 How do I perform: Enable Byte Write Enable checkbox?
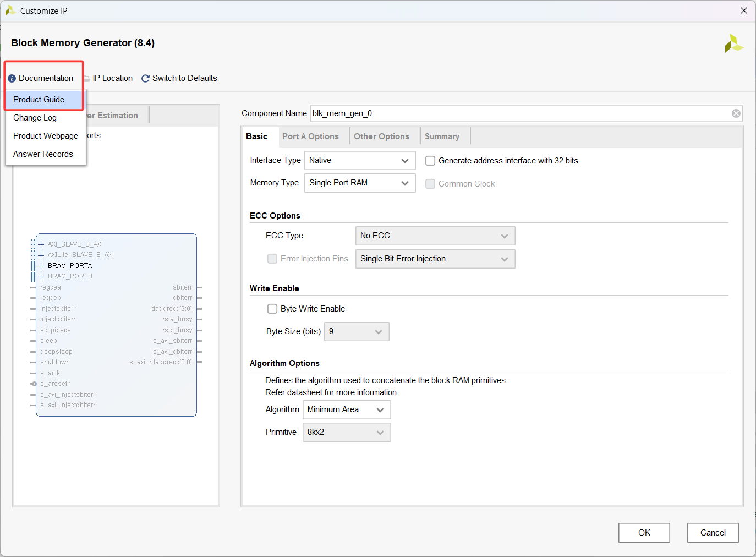[272, 309]
